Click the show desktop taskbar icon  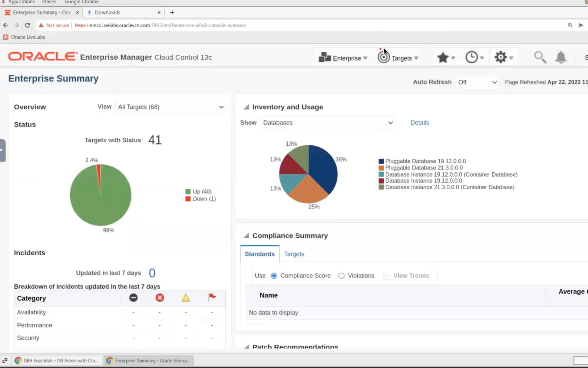pos(5,360)
